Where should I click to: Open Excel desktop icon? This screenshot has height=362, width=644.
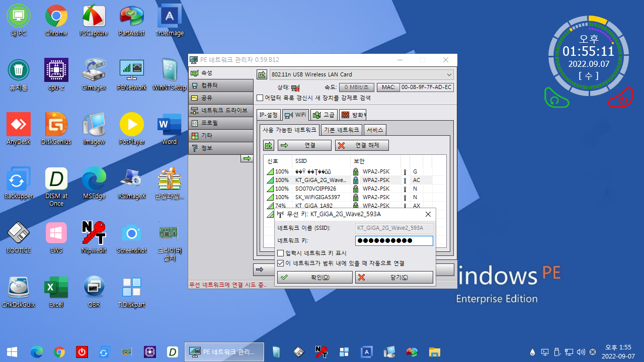click(56, 292)
